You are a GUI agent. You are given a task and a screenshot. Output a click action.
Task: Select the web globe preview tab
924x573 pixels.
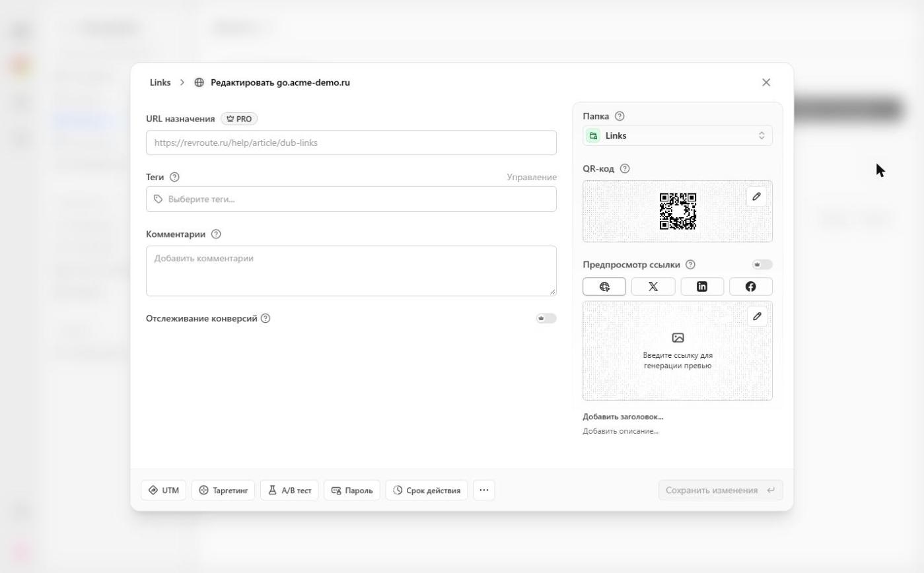click(604, 286)
